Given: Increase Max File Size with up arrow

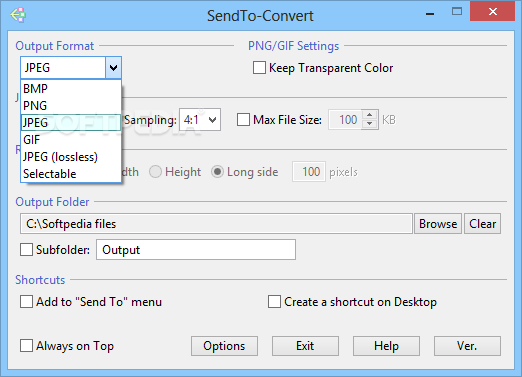Looking at the screenshot, I should point(369,115).
